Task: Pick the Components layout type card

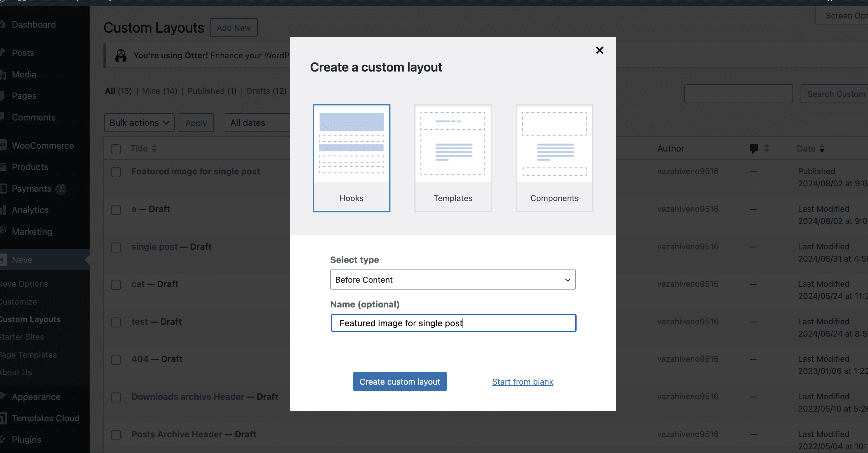Action: pos(554,158)
